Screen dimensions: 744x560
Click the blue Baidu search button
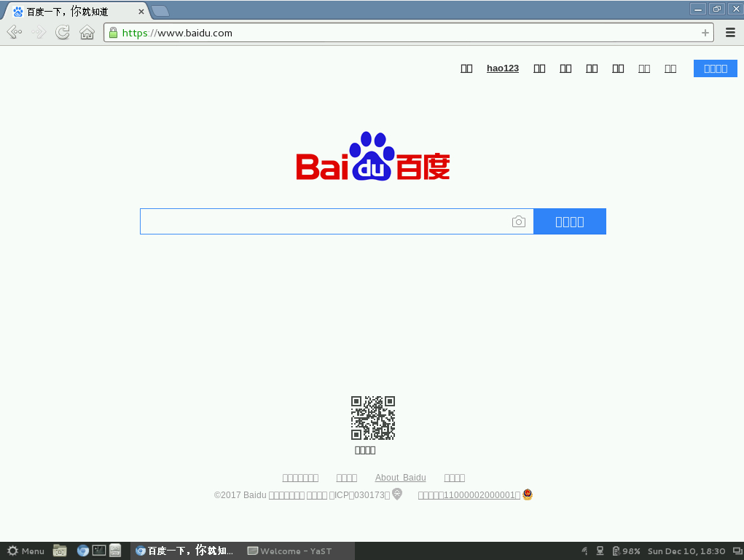tap(570, 221)
